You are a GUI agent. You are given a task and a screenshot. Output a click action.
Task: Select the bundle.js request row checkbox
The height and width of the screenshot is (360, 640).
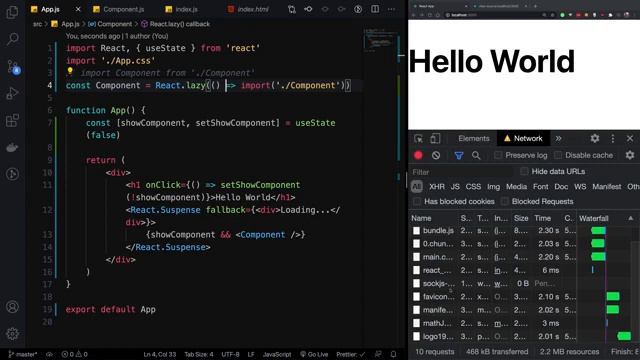pyautogui.click(x=416, y=231)
